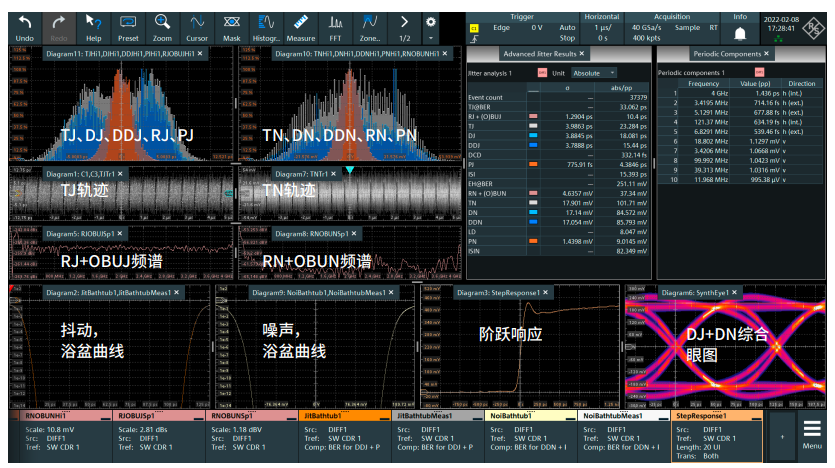The image size is (835, 468).
Task: Select the Mask test tool
Action: pyautogui.click(x=231, y=21)
